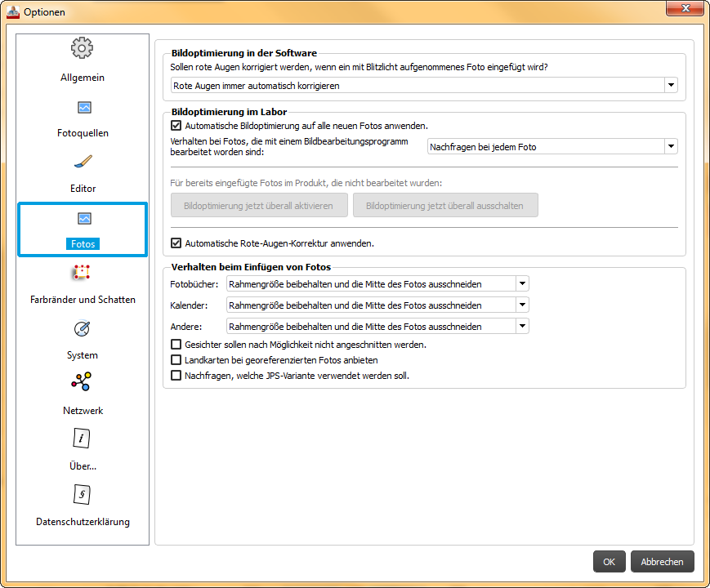Open the Datenschutzerklärung paragraph icon
710x588 pixels.
[x=83, y=494]
